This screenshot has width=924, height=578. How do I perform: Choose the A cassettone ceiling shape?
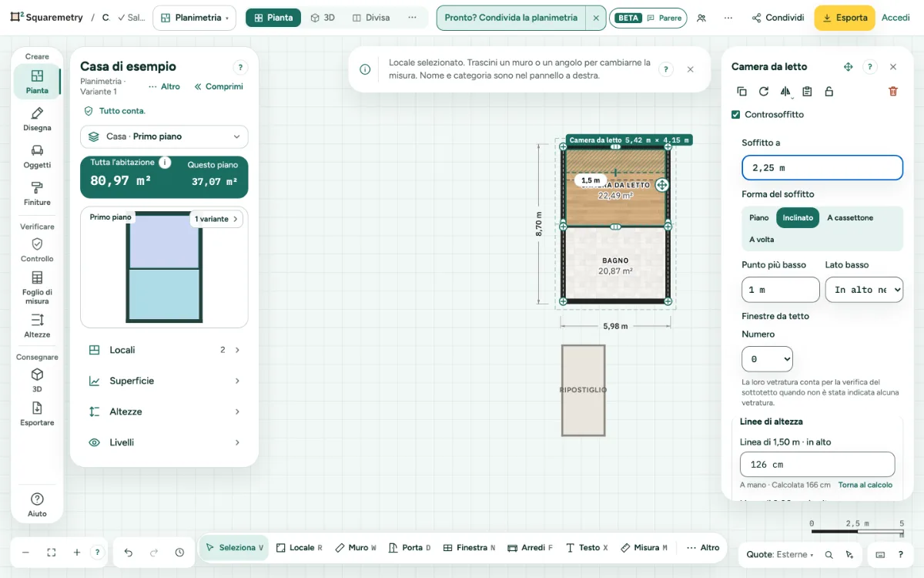[x=850, y=218]
